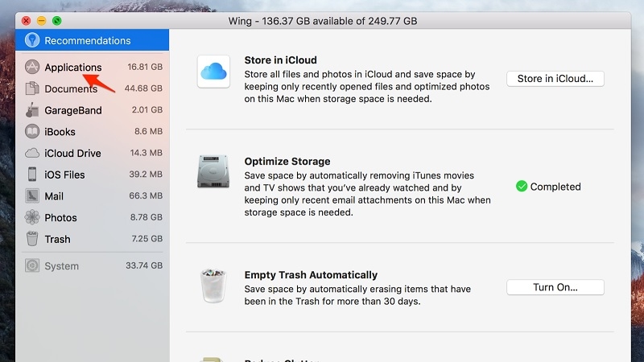Click the Optimize Storage description paragraph
Image resolution: width=644 pixels, height=362 pixels.
click(367, 194)
